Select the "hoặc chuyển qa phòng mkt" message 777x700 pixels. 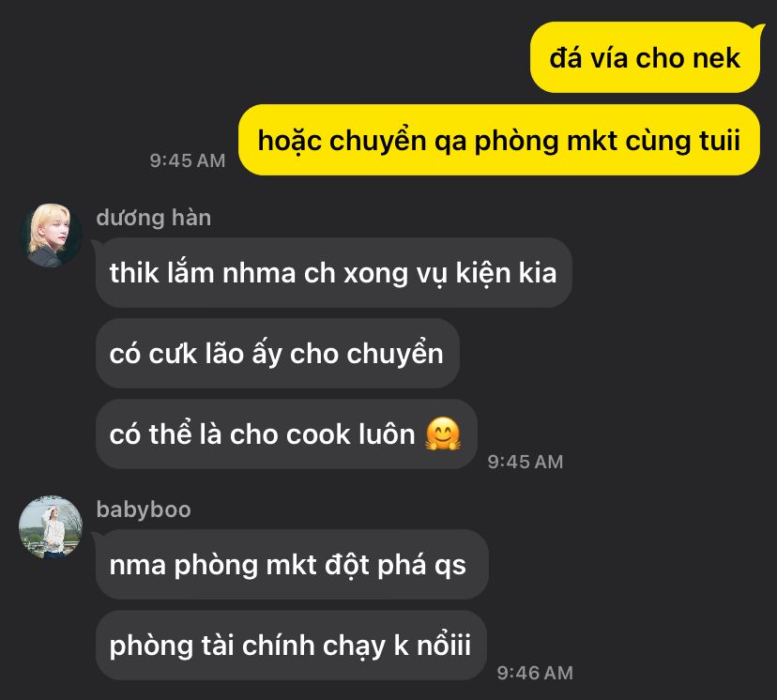[x=499, y=140]
